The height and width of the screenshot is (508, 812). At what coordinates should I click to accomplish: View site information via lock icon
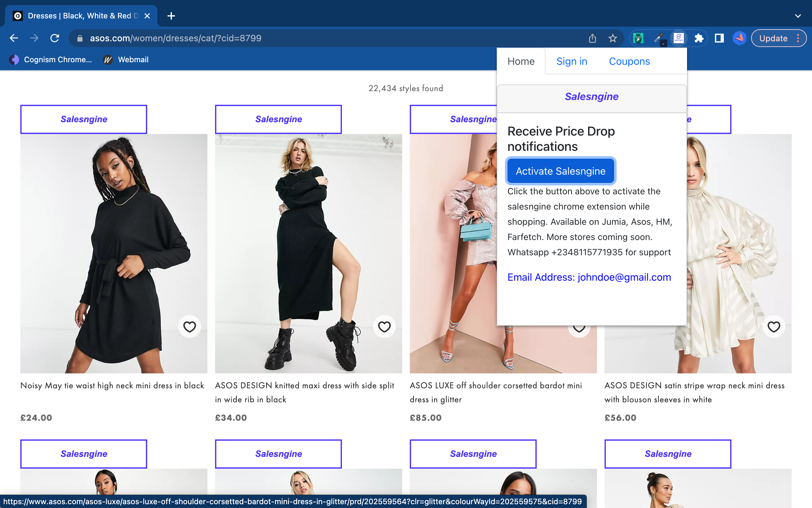(x=80, y=38)
